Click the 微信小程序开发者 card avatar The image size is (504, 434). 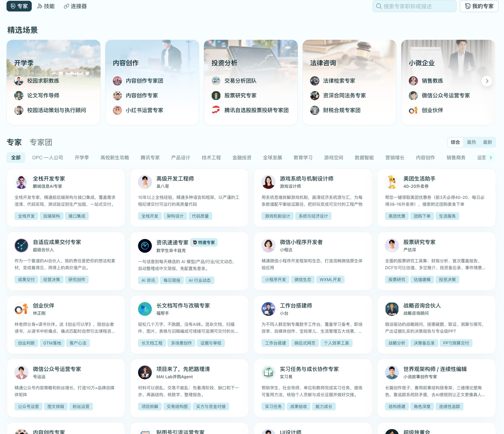(268, 245)
